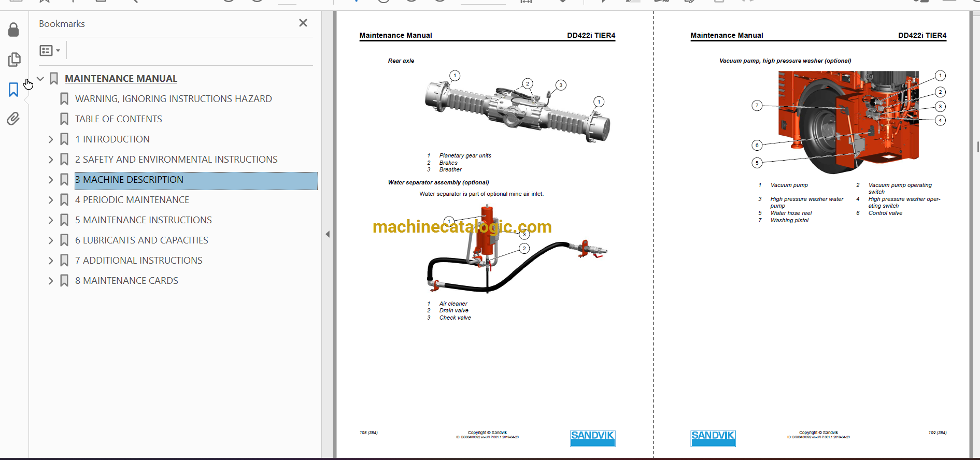Toggle the Bookmarks panel icon in sidebar
Image resolution: width=980 pixels, height=460 pixels.
click(x=13, y=90)
